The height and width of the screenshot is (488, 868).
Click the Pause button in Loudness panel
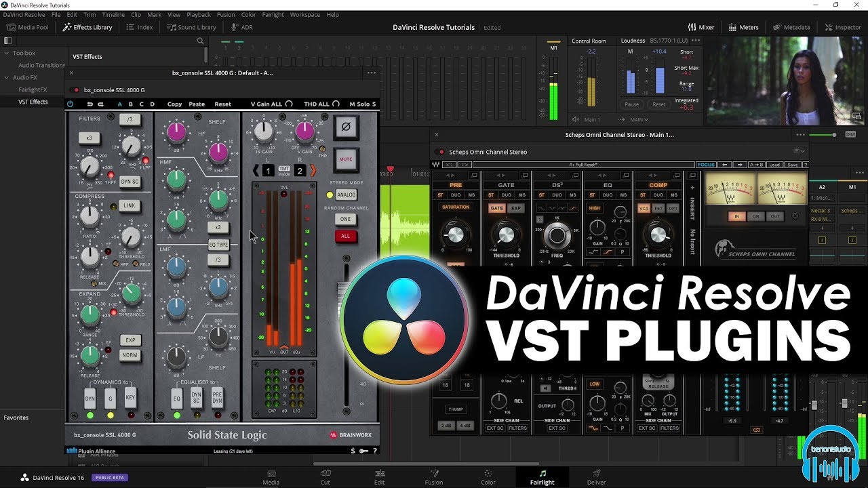(632, 104)
